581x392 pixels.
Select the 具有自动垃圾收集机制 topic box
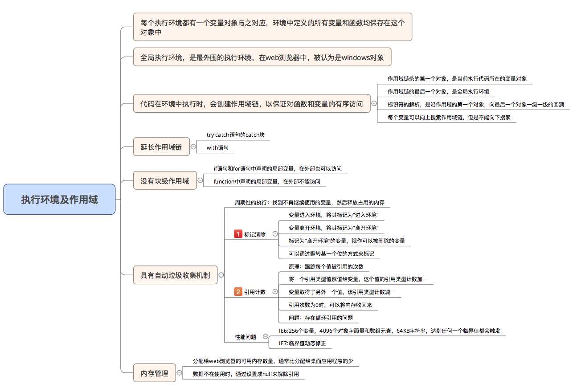[176, 275]
